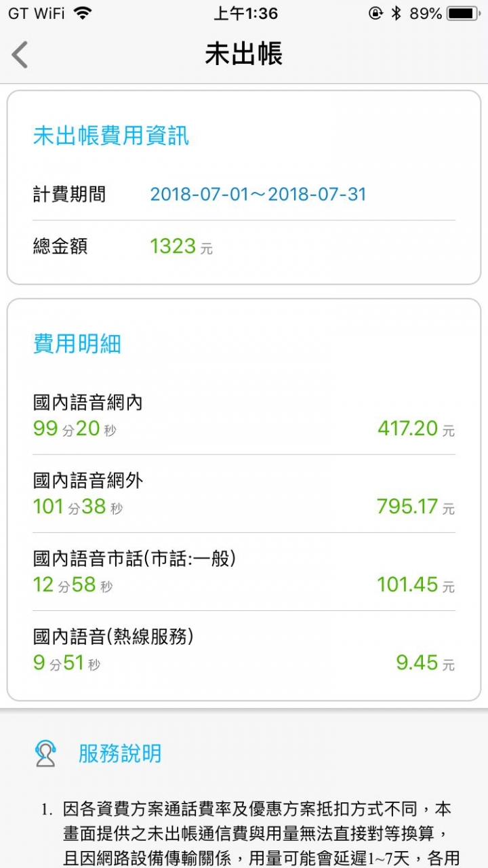Tap the 服務說明 heading

120,753
